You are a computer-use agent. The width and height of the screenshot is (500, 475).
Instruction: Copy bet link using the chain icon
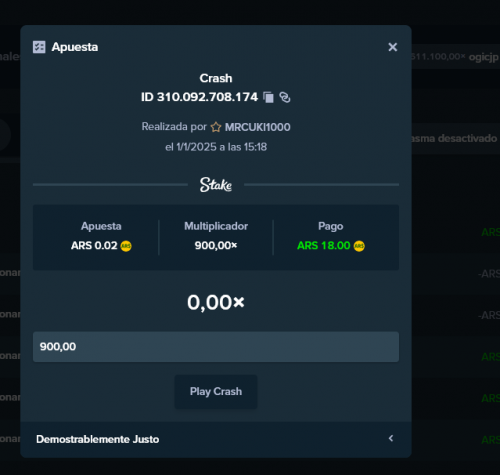285,97
